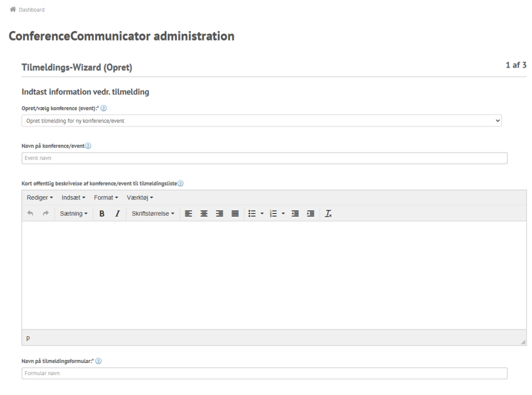Open the help icon beside 'Navn på konference/event'
The image size is (532, 395).
click(x=89, y=146)
